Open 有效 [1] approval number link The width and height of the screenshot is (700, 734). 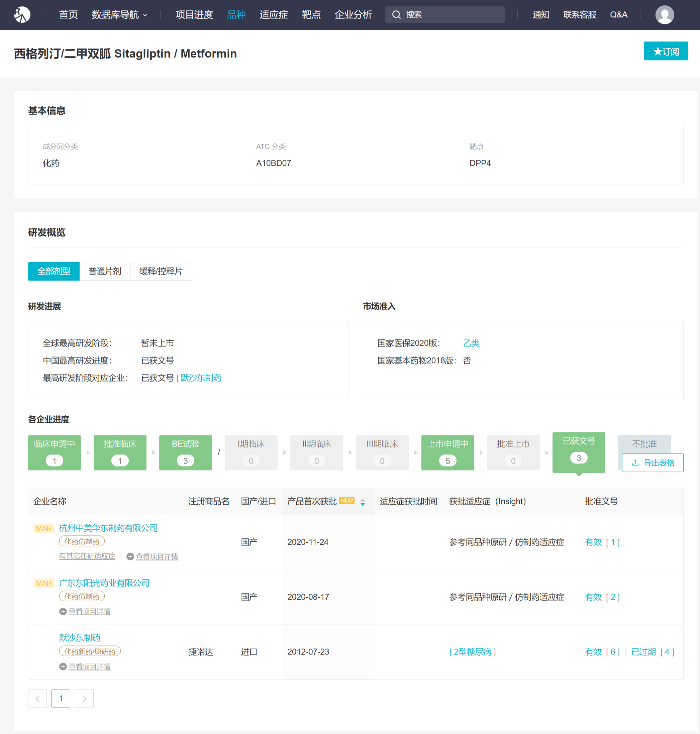tap(602, 542)
